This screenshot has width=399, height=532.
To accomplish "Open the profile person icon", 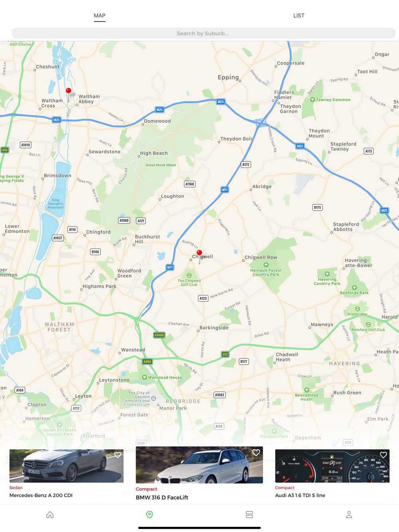I will pyautogui.click(x=349, y=514).
